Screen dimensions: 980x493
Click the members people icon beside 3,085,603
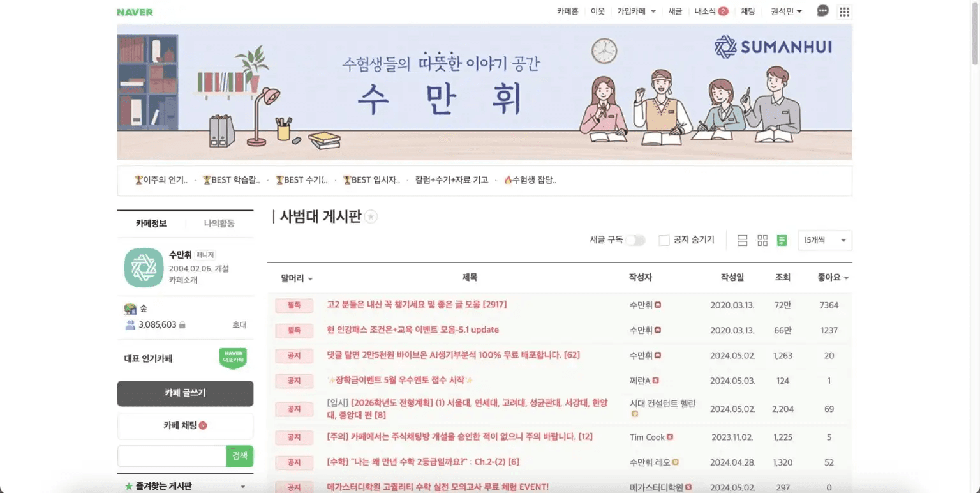pyautogui.click(x=130, y=325)
